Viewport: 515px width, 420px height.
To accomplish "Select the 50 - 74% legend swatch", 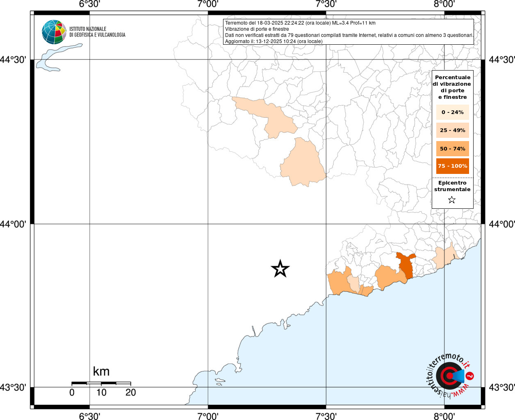I will tap(453, 148).
